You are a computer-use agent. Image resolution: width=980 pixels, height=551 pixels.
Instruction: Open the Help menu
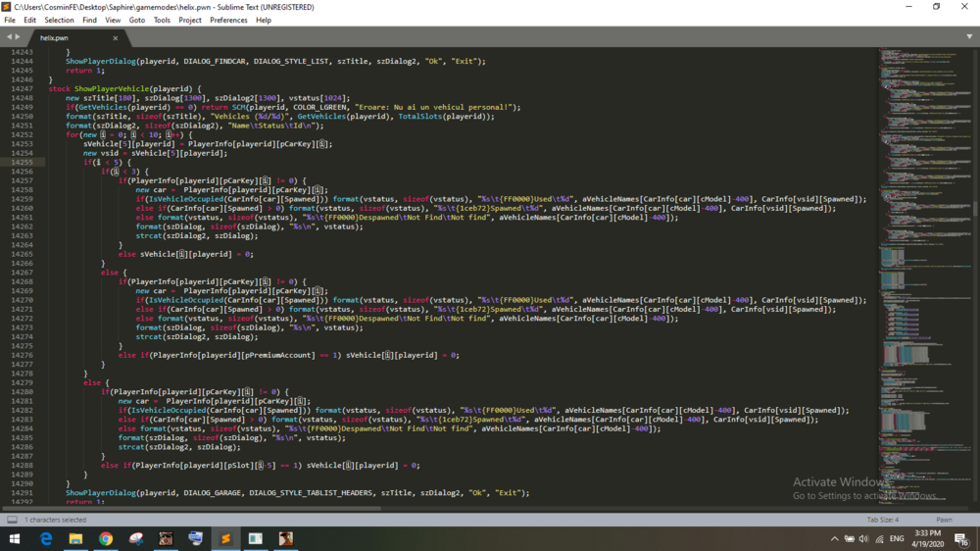point(263,20)
